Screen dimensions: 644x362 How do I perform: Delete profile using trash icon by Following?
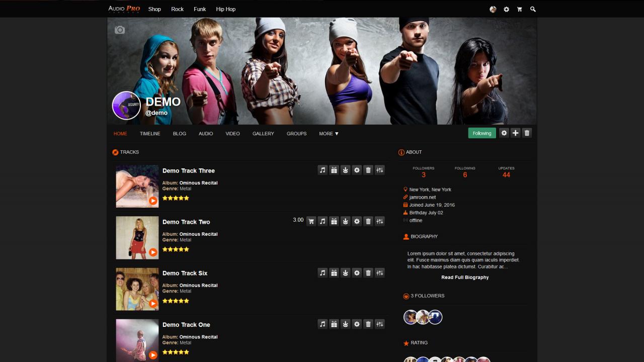[x=527, y=133]
